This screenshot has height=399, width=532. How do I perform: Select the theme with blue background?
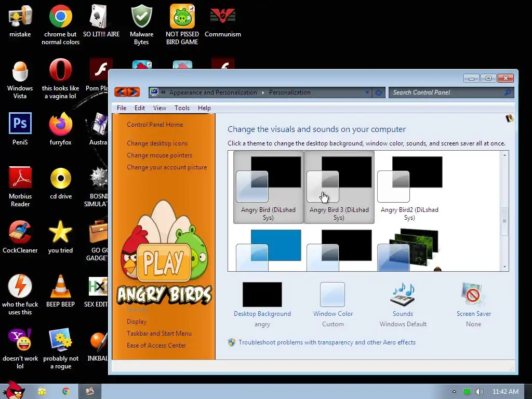click(x=268, y=250)
